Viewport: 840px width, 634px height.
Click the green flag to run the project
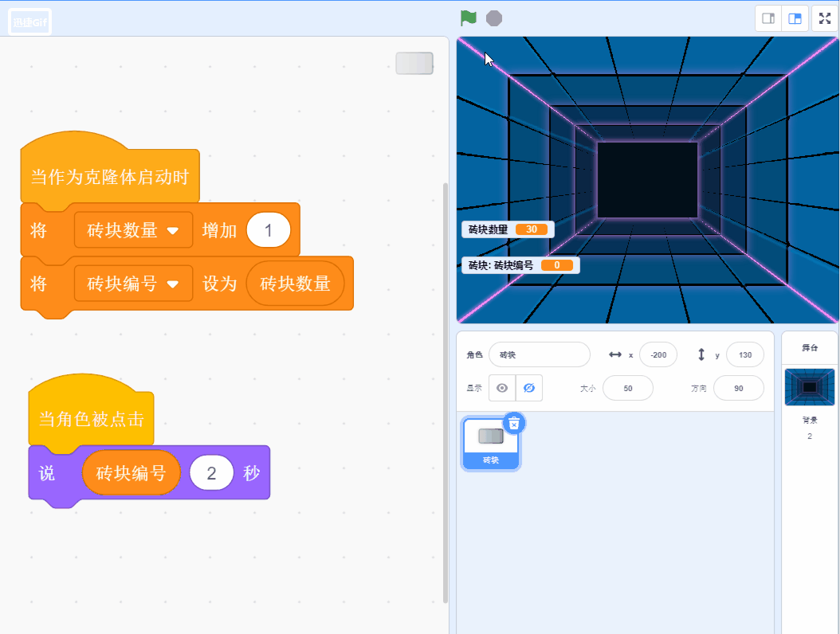point(469,18)
